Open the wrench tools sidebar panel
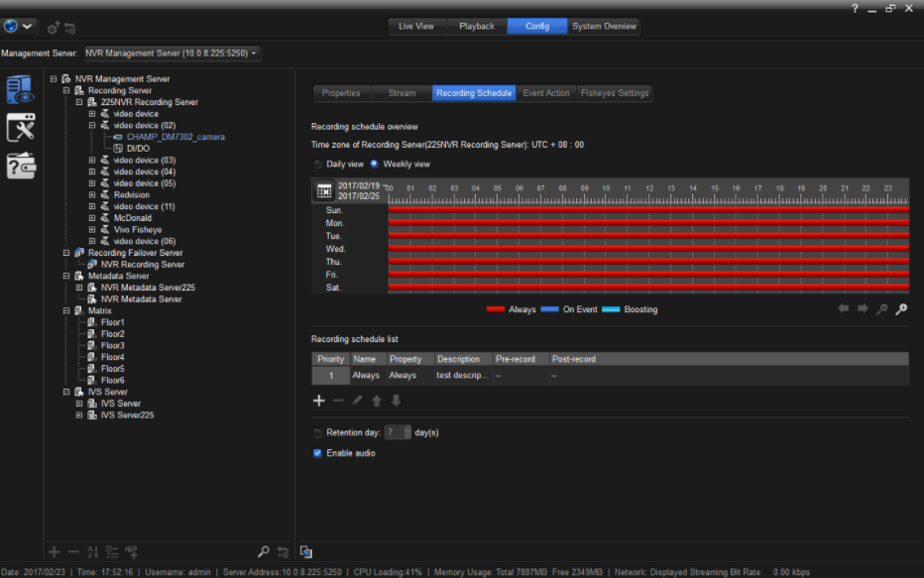This screenshot has width=924, height=578. (x=20, y=128)
